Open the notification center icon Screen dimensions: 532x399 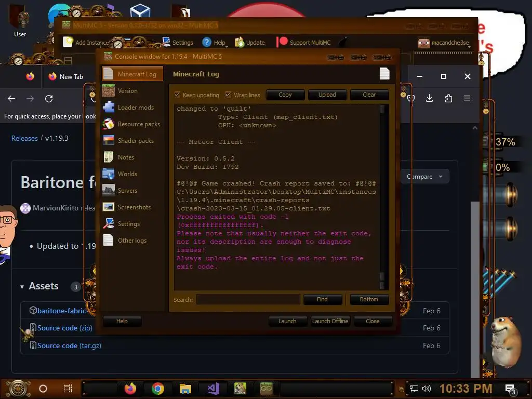[x=511, y=390]
